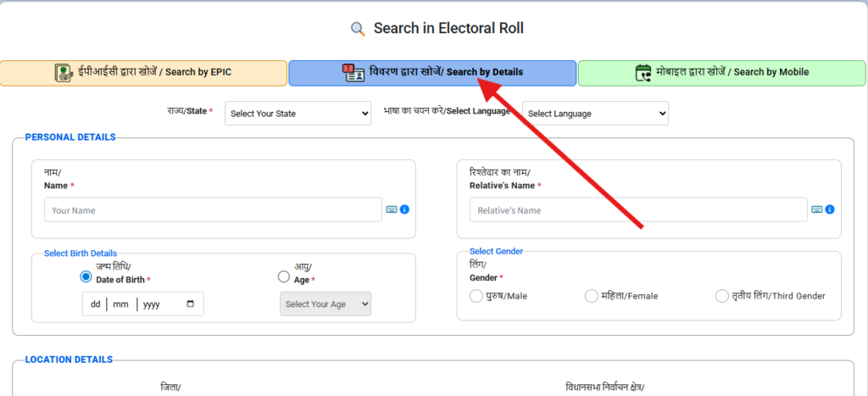Pick the Female gender radio button
The height and width of the screenshot is (396, 868).
point(592,296)
